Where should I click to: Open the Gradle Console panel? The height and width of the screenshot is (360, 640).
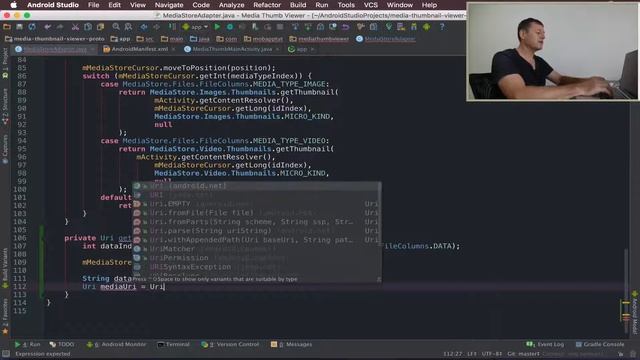tap(600, 344)
